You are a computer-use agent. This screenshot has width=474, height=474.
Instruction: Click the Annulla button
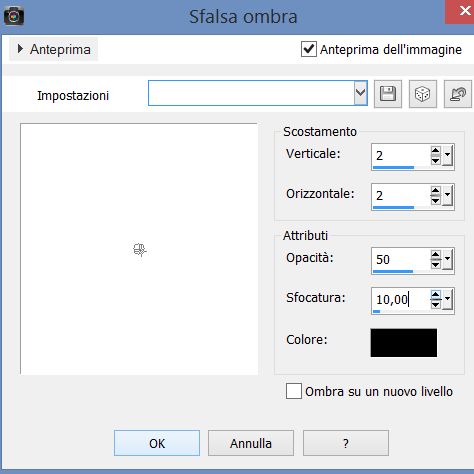pyautogui.click(x=251, y=443)
